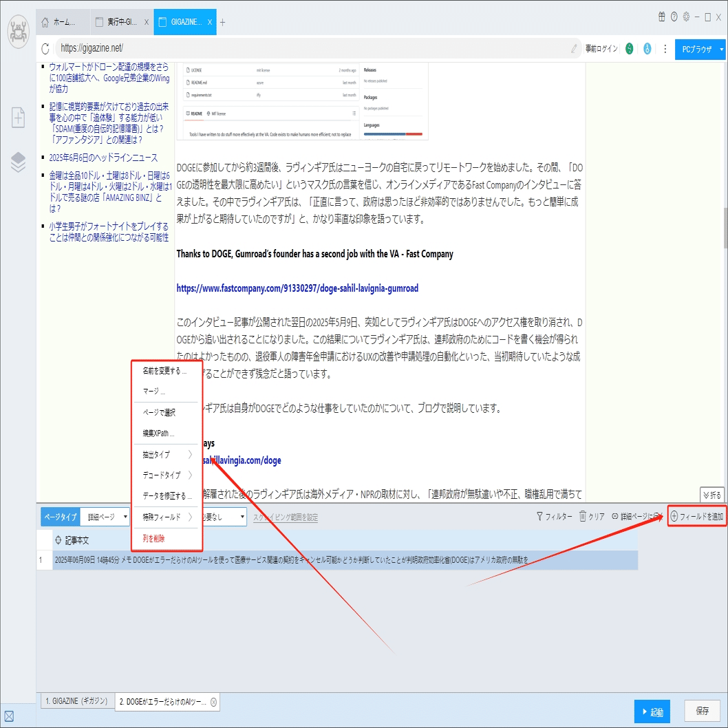This screenshot has width=728, height=728.
Task: Click the スクレイピング範囲を設定 link
Action: (x=286, y=517)
